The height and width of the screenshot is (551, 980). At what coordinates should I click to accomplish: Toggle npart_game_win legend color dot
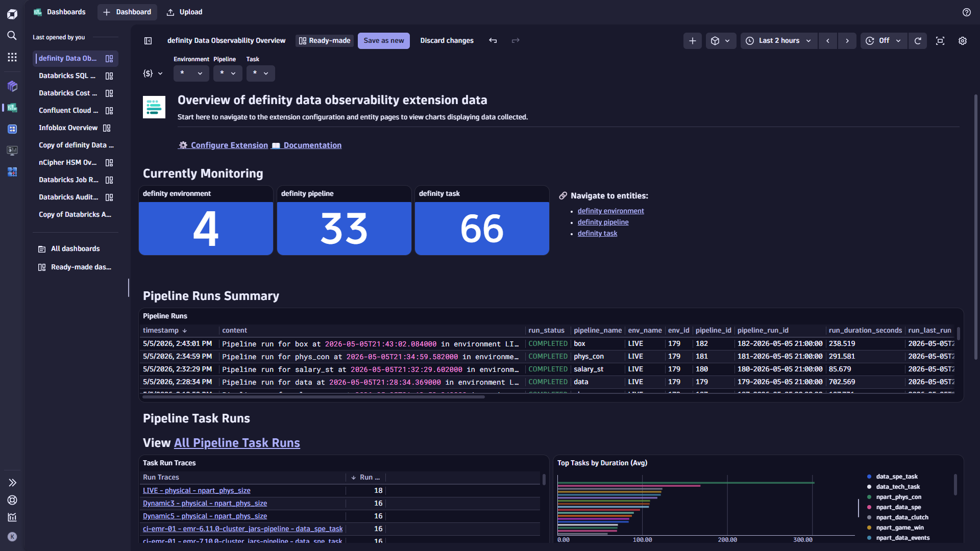coord(869,528)
